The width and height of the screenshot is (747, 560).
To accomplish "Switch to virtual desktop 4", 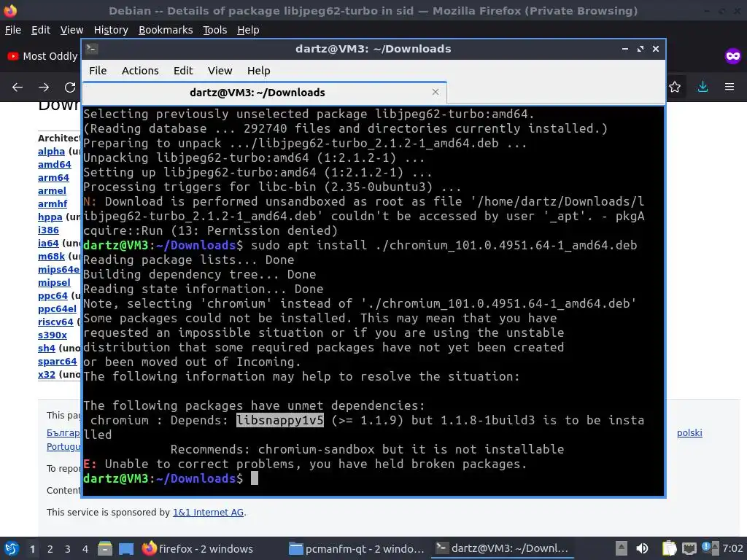I will coord(85,549).
